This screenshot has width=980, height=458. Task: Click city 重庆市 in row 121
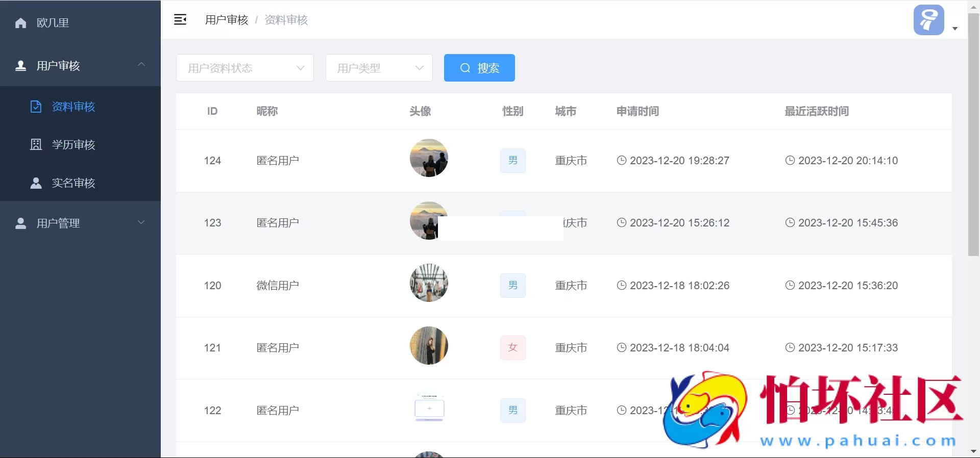coord(571,348)
